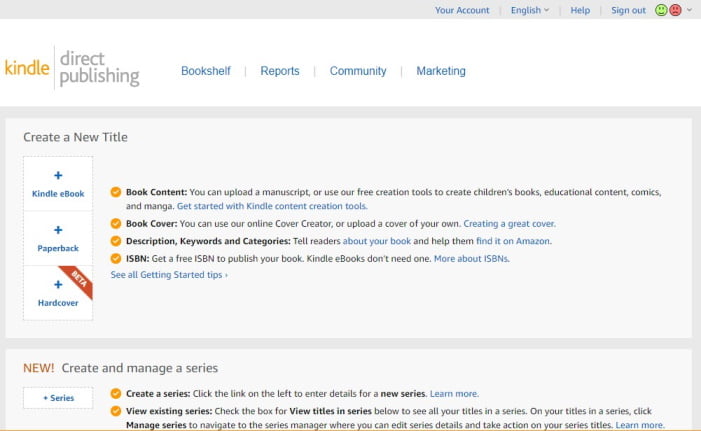The width and height of the screenshot is (701, 431).
Task: Create a new Hardcover title
Action: [58, 293]
